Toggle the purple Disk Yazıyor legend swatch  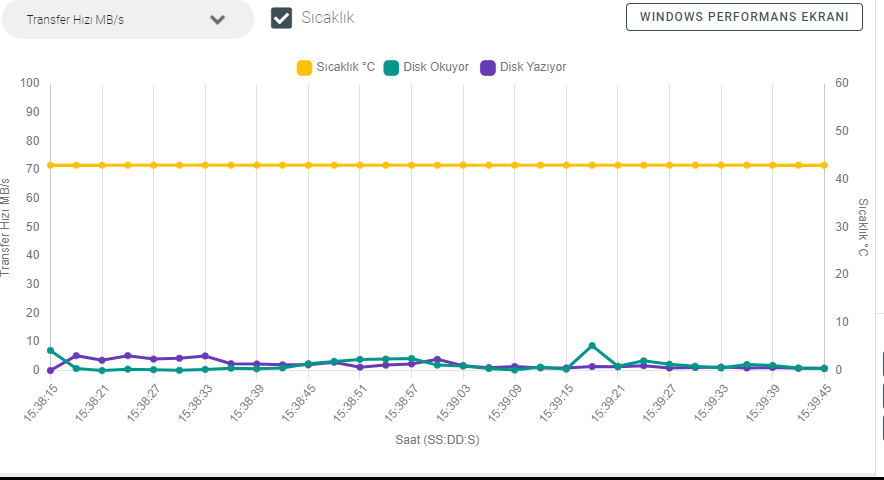(x=487, y=67)
